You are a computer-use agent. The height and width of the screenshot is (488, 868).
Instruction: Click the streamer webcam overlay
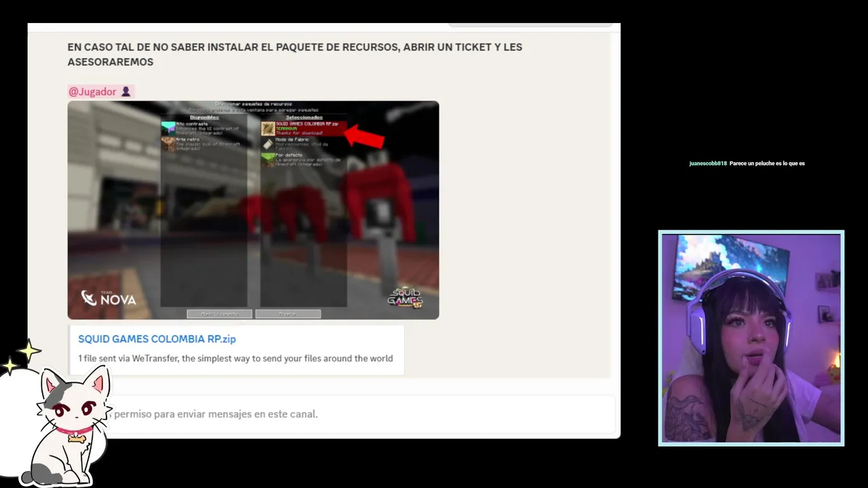[751, 338]
